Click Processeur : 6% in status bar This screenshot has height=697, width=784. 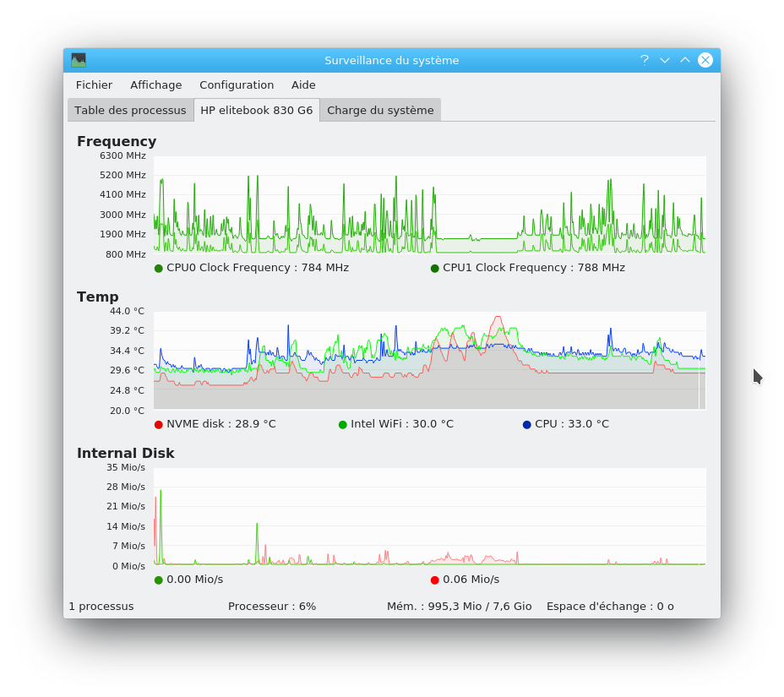click(272, 606)
